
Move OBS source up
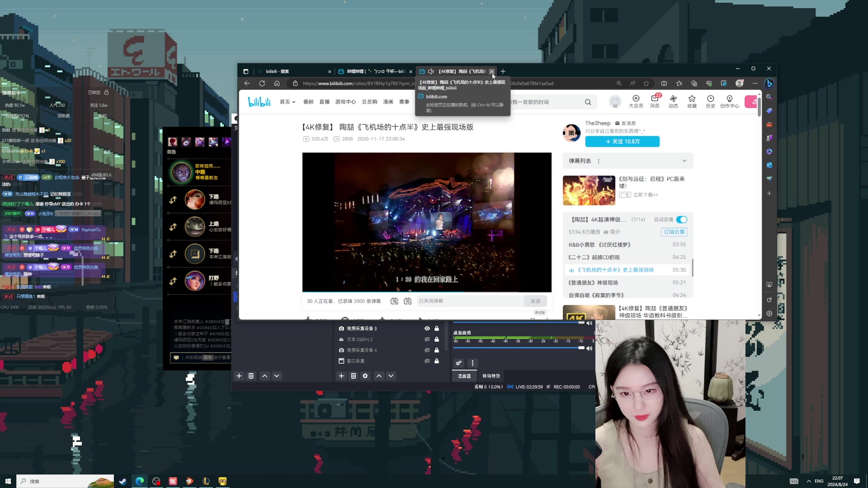pos(379,376)
